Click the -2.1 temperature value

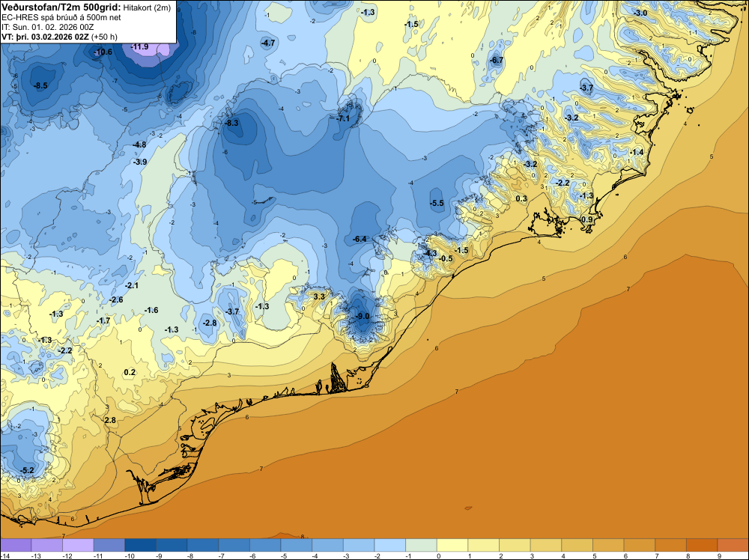point(131,285)
